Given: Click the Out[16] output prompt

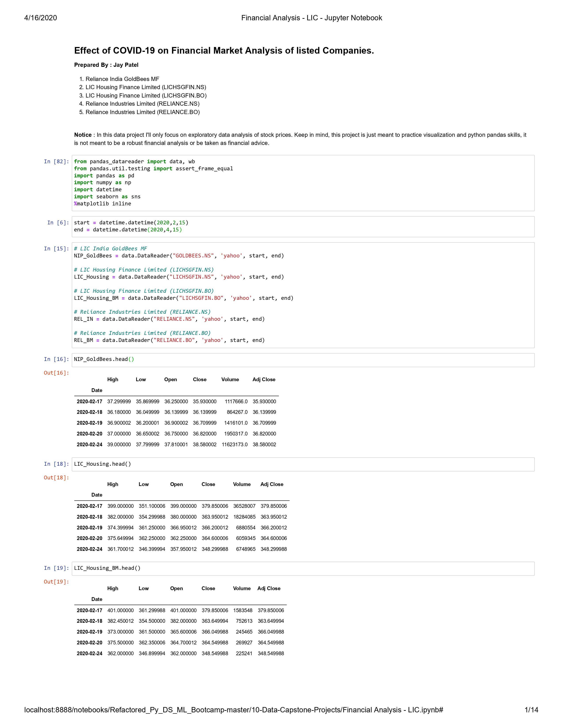Looking at the screenshot, I should [x=56, y=373].
